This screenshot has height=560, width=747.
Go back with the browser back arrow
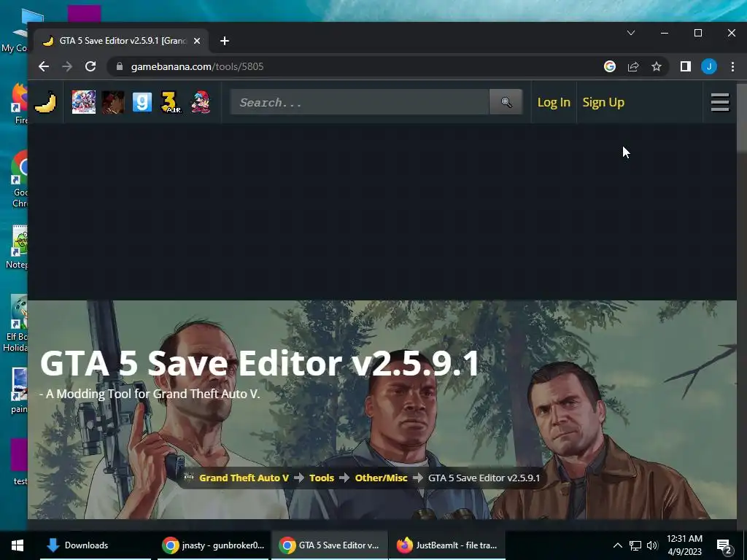point(44,66)
